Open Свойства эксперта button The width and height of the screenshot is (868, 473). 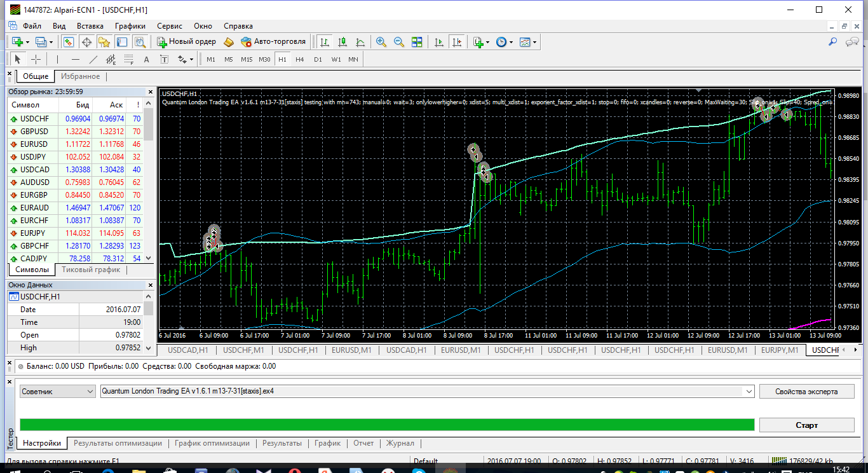tap(806, 391)
